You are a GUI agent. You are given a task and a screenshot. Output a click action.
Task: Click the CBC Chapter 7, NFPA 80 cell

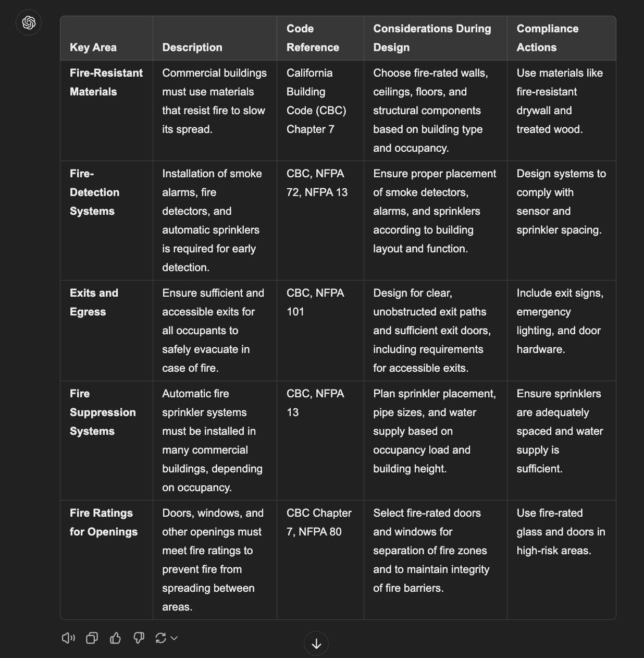(x=319, y=522)
